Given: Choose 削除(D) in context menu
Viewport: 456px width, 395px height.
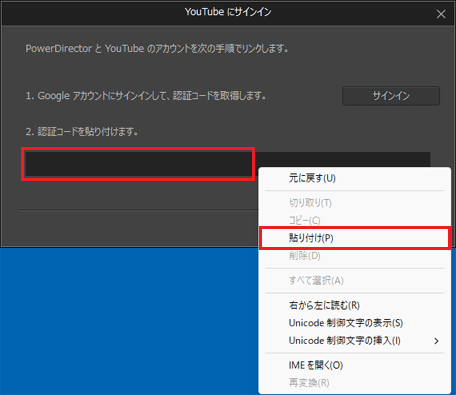Looking at the screenshot, I should pos(355,256).
